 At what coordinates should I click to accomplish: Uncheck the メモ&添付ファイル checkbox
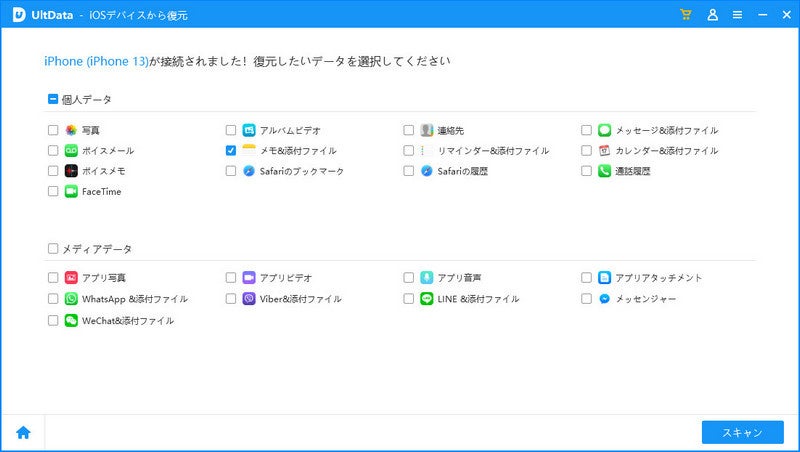(231, 150)
